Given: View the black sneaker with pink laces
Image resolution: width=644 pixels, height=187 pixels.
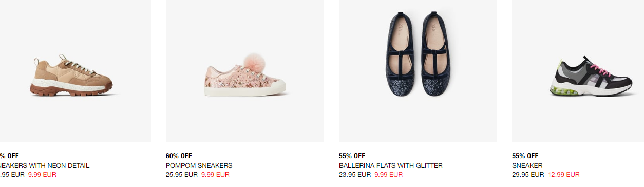Looking at the screenshot, I should click(x=578, y=71).
